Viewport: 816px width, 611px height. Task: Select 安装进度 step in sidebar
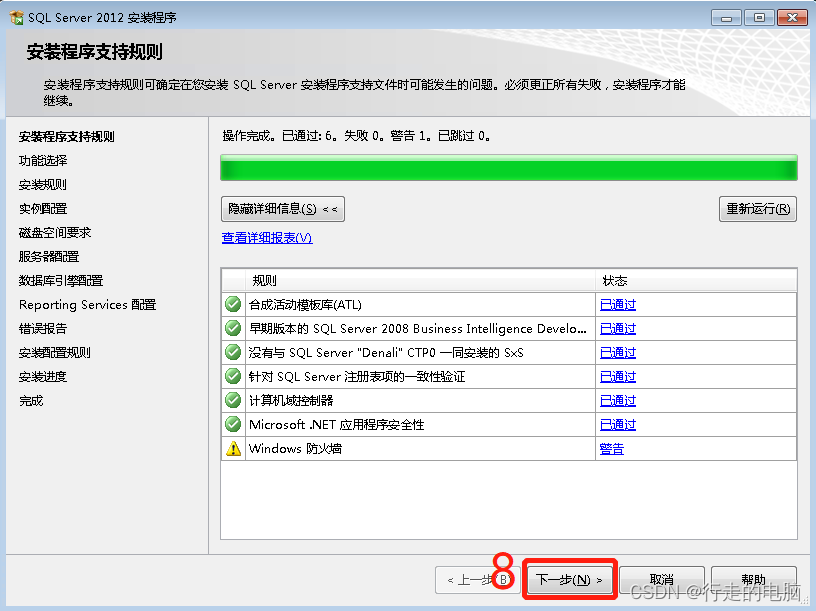coord(43,376)
